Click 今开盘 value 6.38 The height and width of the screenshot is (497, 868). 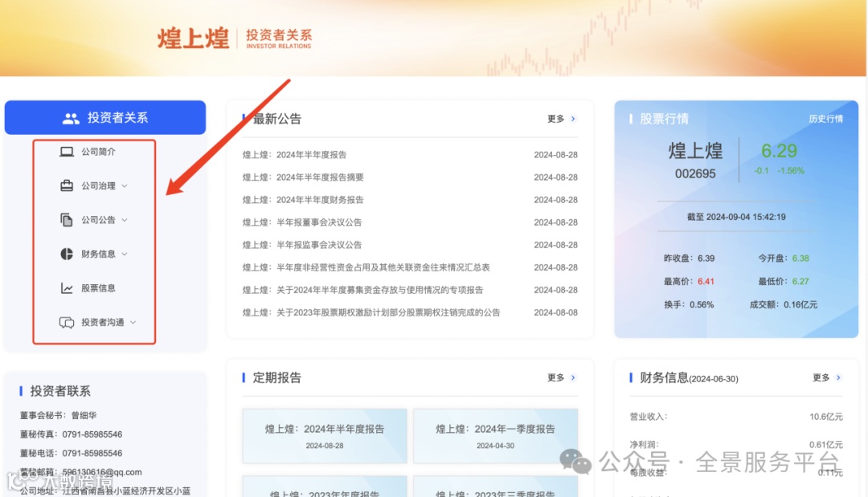point(800,259)
